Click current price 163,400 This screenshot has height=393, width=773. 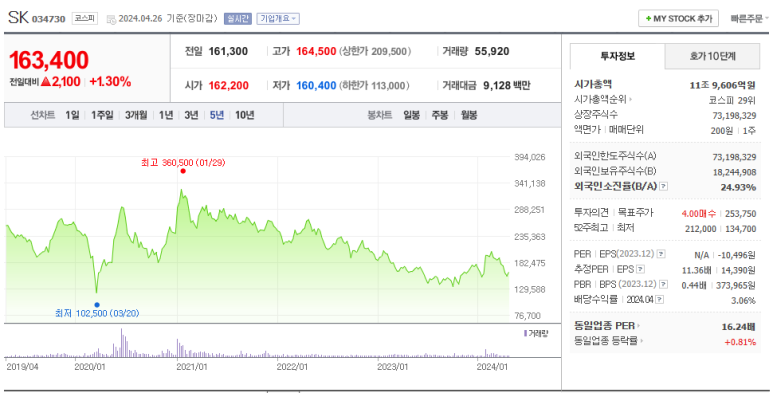49,61
